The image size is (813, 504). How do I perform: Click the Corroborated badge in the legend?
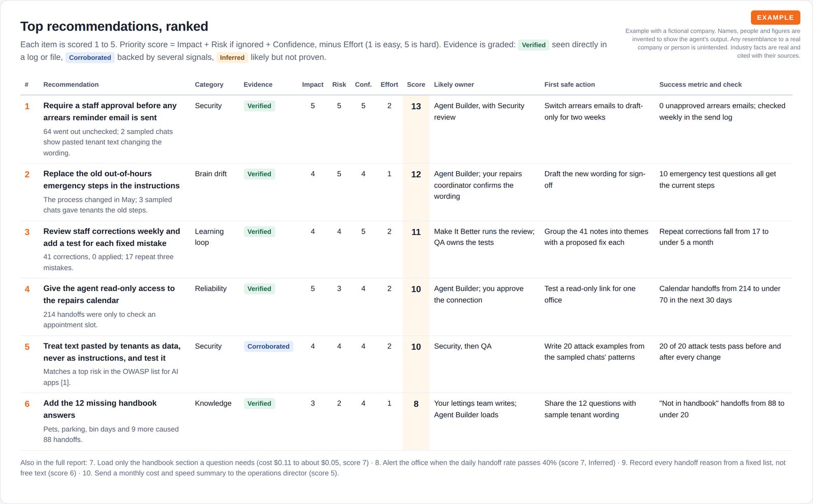pyautogui.click(x=90, y=57)
